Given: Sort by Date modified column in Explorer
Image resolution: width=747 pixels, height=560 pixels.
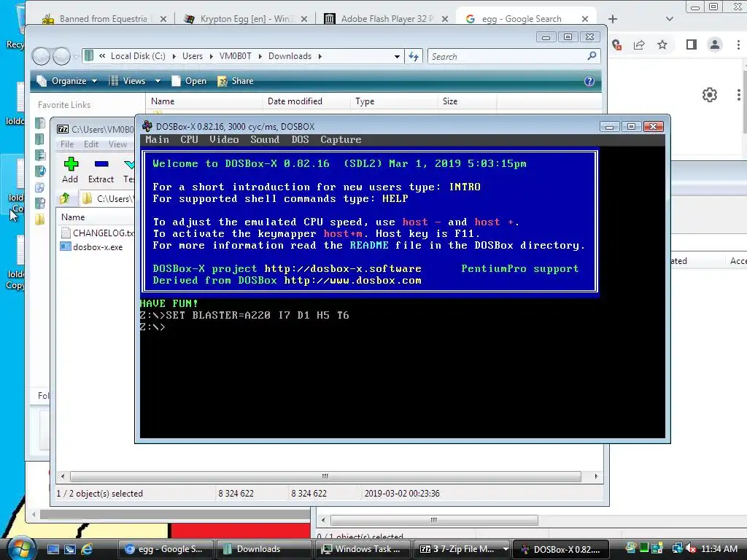Looking at the screenshot, I should (306, 101).
